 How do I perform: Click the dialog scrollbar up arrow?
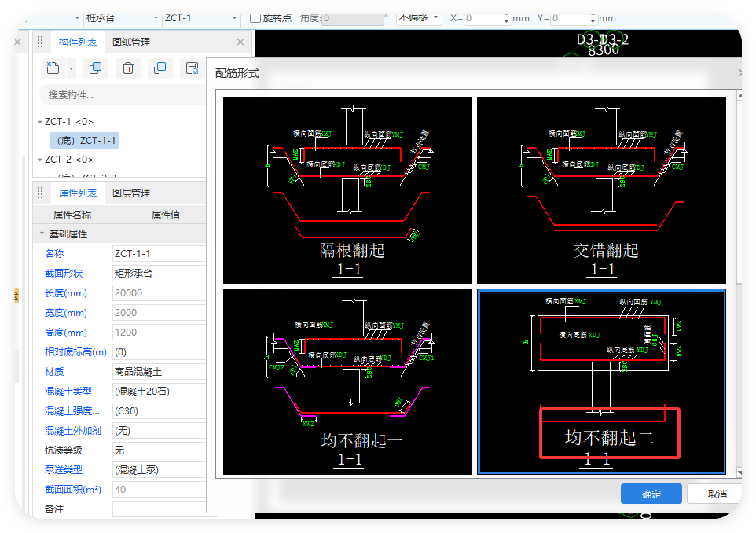tap(739, 95)
